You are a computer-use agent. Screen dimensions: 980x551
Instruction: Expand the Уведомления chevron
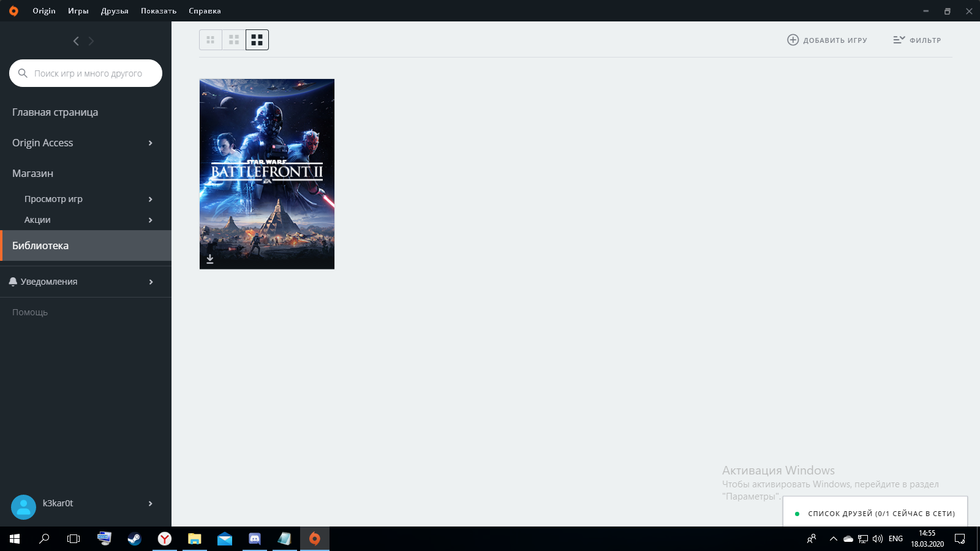pyautogui.click(x=151, y=282)
